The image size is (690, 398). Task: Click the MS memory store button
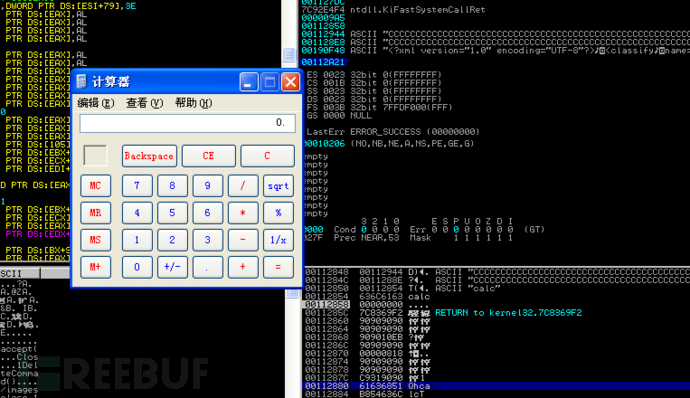pyautogui.click(x=95, y=240)
